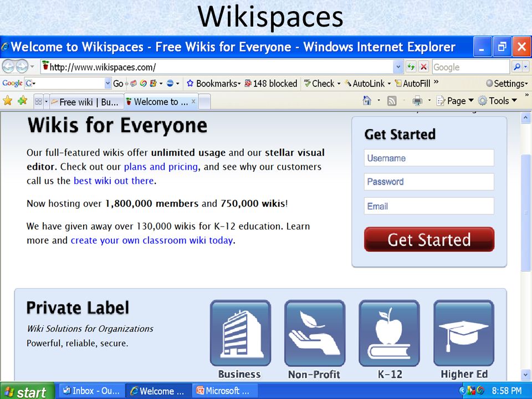
Task: Click the vertical scrollbar thumb
Action: (x=525, y=212)
